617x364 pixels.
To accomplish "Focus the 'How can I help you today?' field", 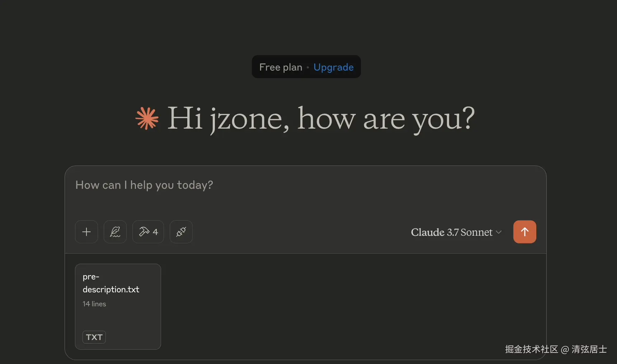I will 306,192.
